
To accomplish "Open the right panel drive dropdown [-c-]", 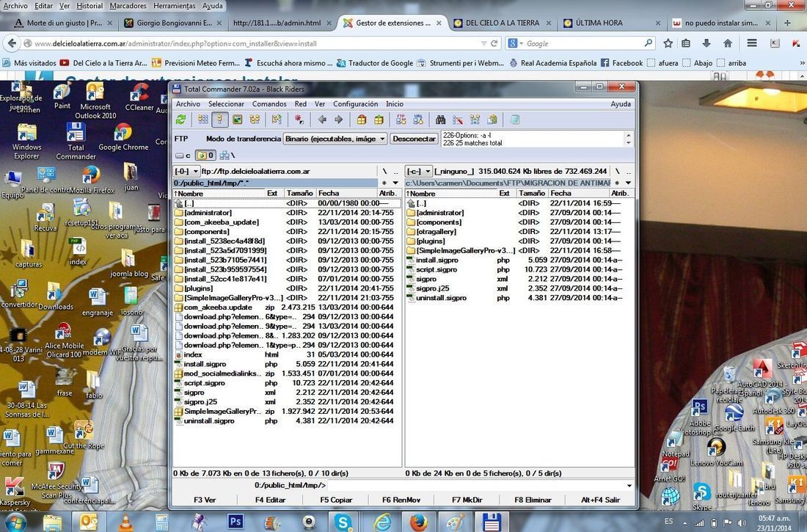I will tap(418, 171).
